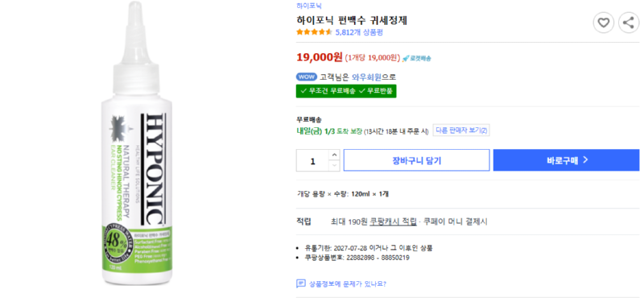Increase quantity with the up arrow
644x298 pixels.
click(x=334, y=155)
